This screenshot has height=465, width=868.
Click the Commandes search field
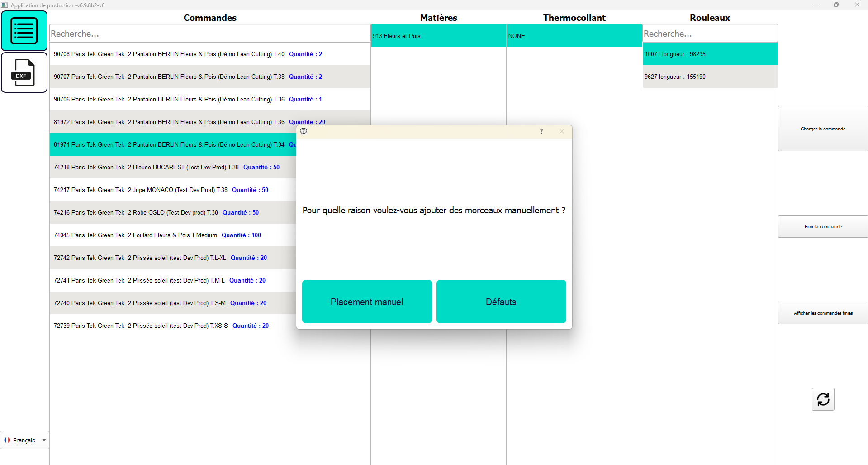210,34
